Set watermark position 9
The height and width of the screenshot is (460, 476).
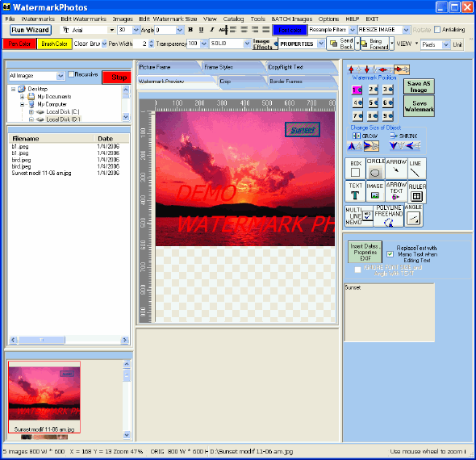coord(388,115)
